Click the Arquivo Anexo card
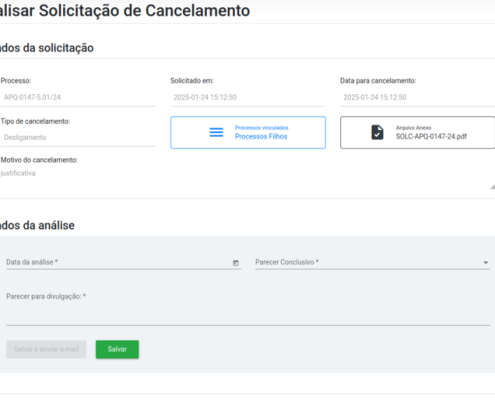This screenshot has width=495, height=400. click(x=418, y=132)
